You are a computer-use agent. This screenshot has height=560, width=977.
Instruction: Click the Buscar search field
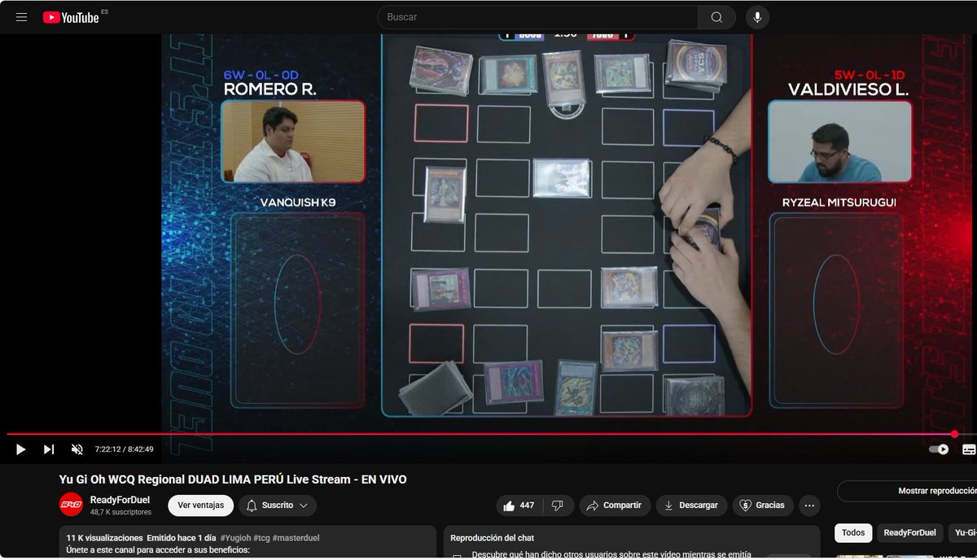pos(538,17)
